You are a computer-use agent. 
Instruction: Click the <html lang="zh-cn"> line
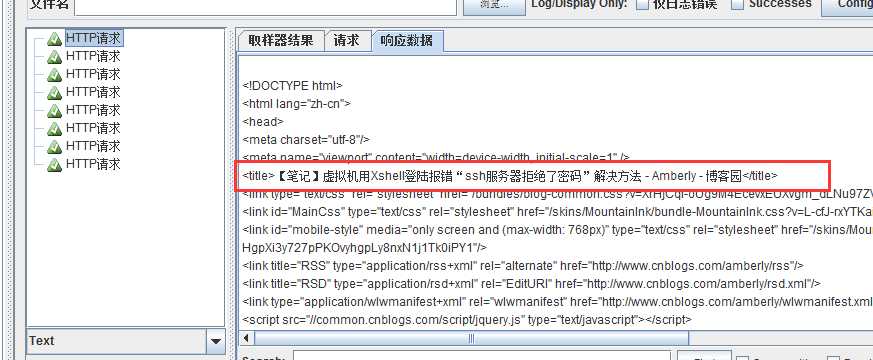[297, 103]
